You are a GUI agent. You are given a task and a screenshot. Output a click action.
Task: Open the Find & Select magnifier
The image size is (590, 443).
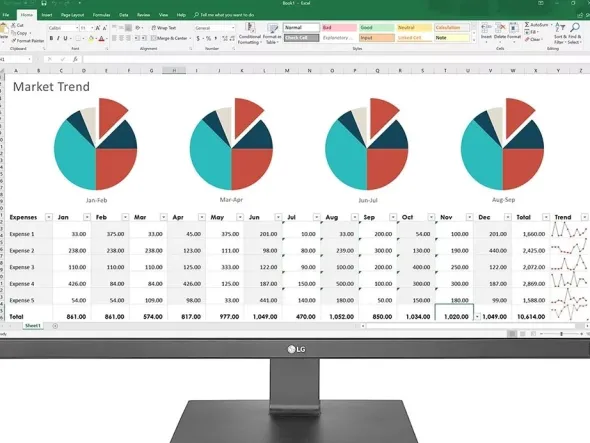(575, 33)
